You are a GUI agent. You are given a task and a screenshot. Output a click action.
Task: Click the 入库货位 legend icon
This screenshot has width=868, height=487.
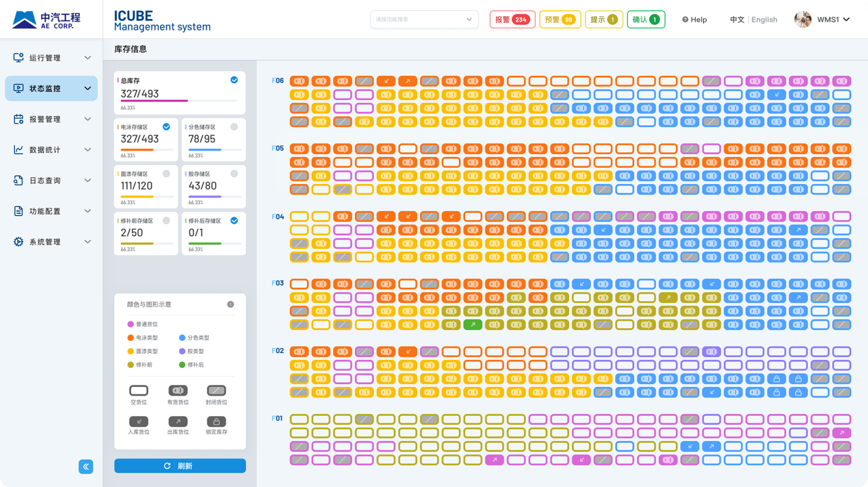coord(139,421)
